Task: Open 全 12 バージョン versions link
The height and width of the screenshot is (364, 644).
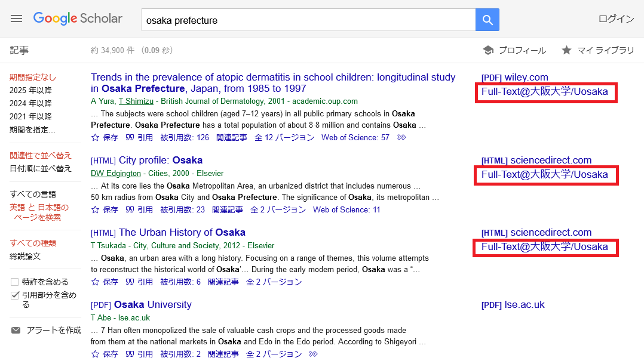Action: click(284, 137)
